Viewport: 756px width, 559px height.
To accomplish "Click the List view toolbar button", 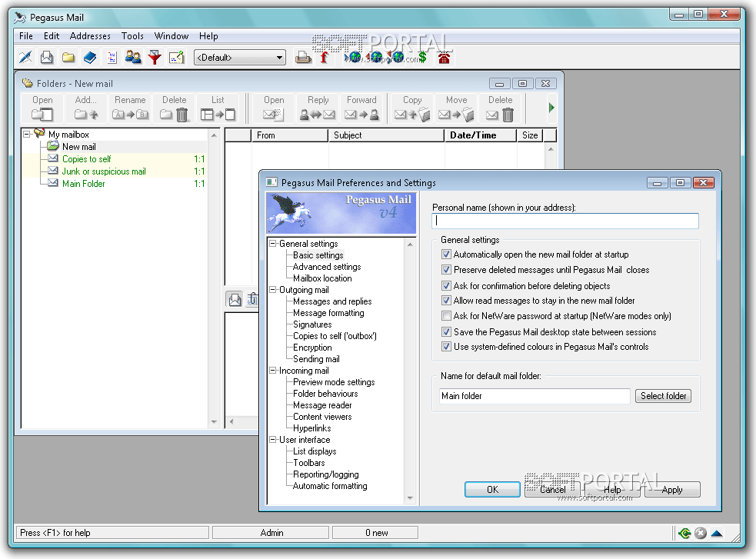I will coord(218,108).
